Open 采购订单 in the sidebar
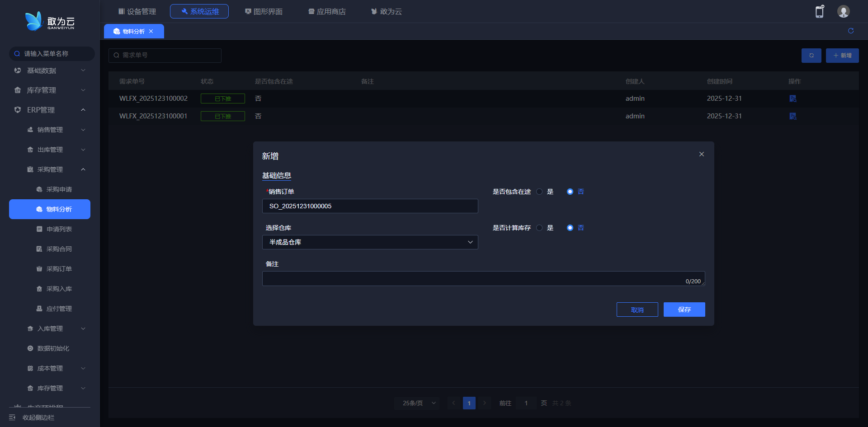The height and width of the screenshot is (427, 868). [x=59, y=269]
